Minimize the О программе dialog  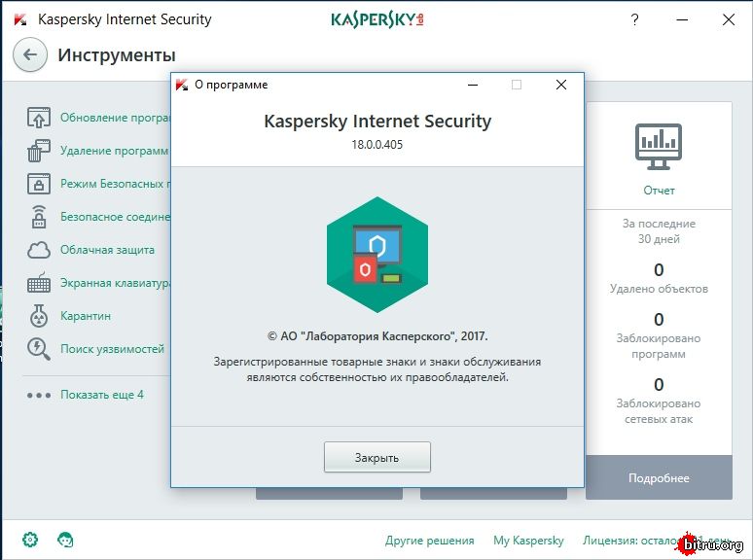point(473,85)
